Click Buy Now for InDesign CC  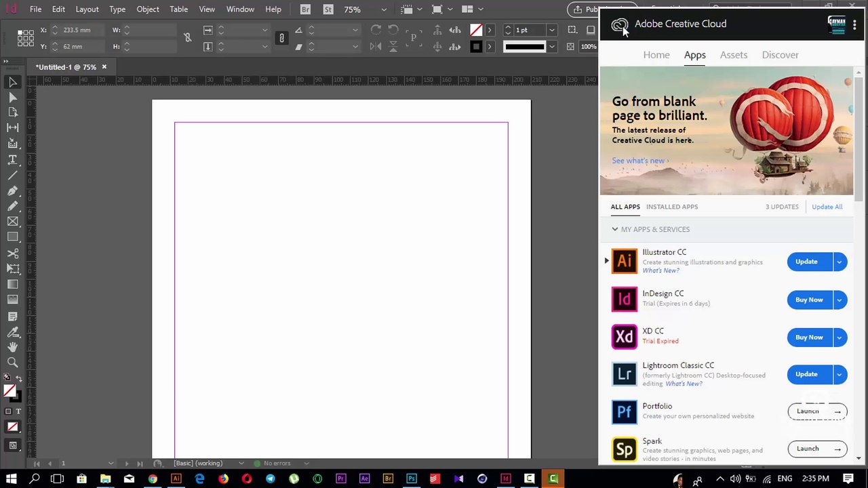(x=809, y=300)
